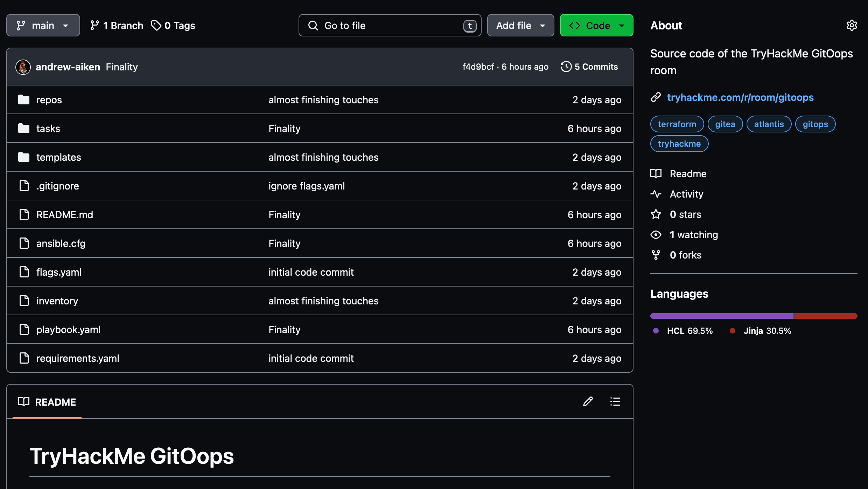
Task: Jump to Readme from About sidebar
Action: click(x=688, y=174)
